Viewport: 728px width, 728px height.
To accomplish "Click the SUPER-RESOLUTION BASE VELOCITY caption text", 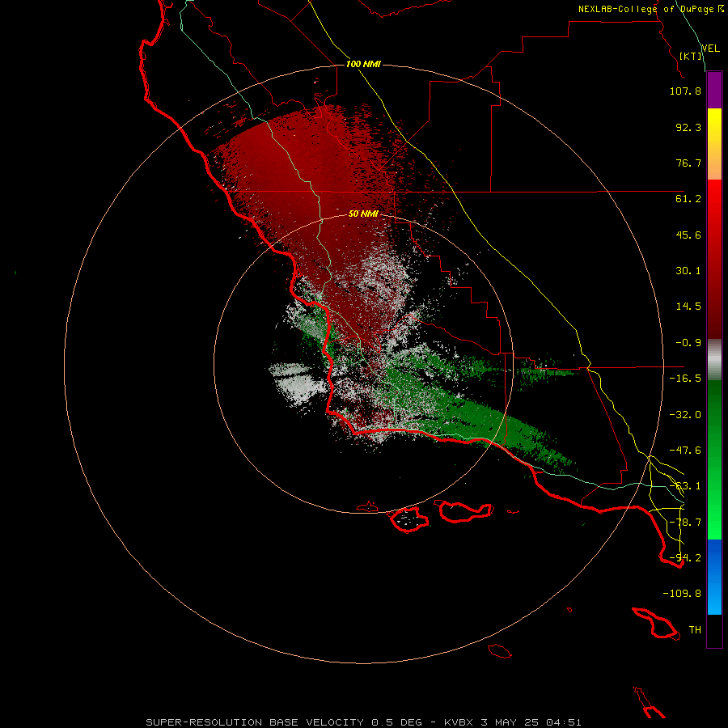I will (255, 722).
